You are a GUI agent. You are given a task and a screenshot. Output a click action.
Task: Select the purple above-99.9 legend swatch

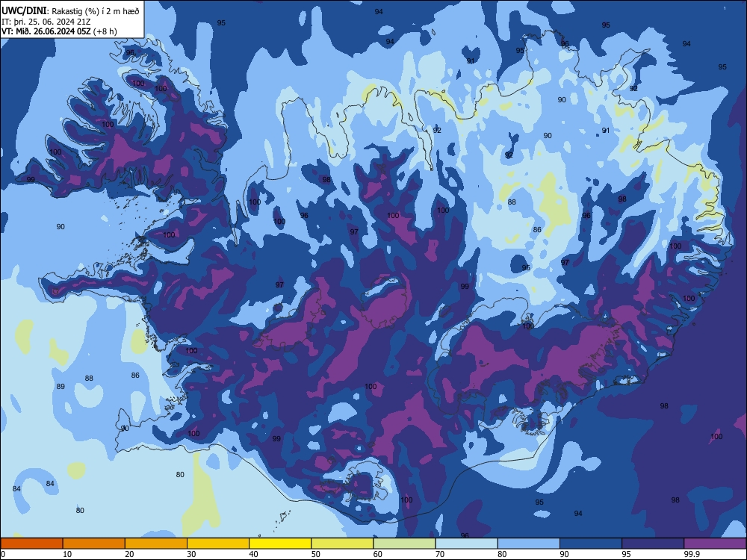(x=715, y=544)
